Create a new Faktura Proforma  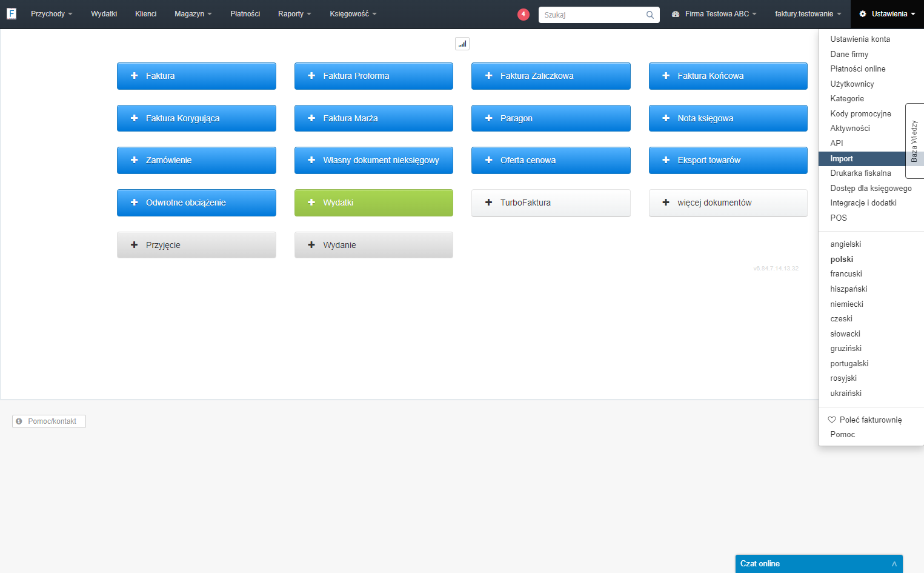(x=374, y=76)
